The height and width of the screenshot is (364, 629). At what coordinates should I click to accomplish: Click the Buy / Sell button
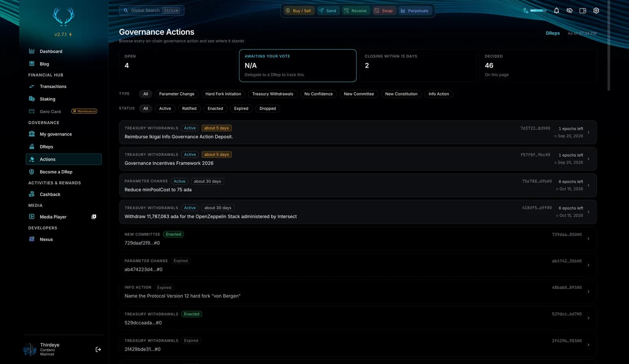pyautogui.click(x=298, y=11)
